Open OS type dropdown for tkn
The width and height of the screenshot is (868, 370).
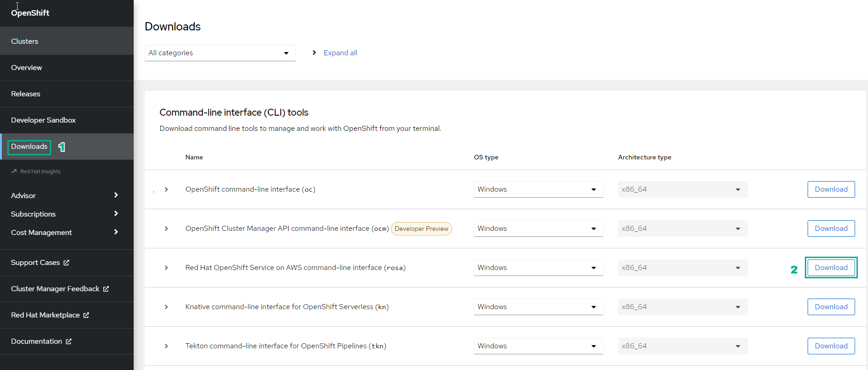538,346
